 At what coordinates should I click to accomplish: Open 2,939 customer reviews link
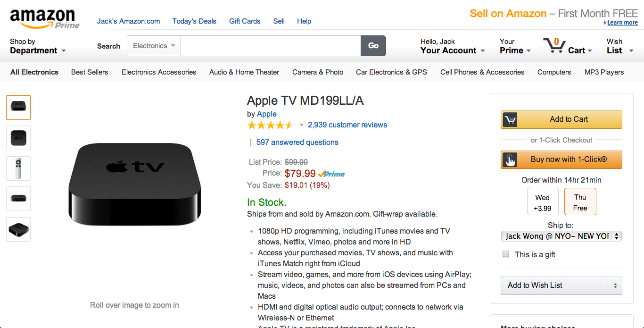click(347, 125)
